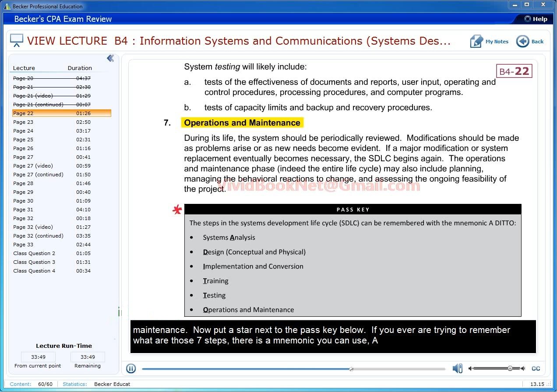Jump to Page 24 in lecture list
Screen dimensions: 557x392
pos(61,131)
